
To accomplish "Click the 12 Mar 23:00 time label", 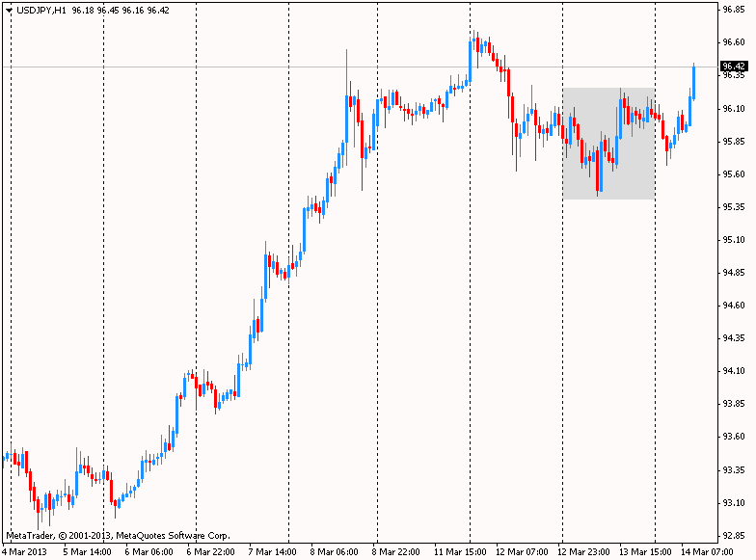I will 583,551.
